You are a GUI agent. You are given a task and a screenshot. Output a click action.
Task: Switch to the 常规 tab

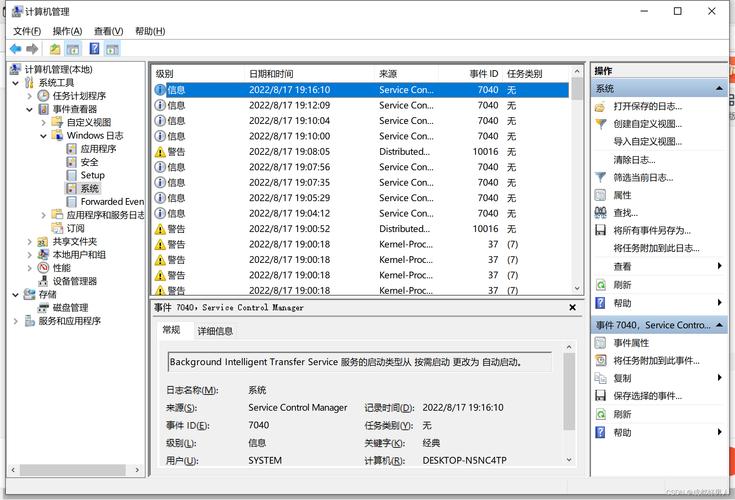171,330
